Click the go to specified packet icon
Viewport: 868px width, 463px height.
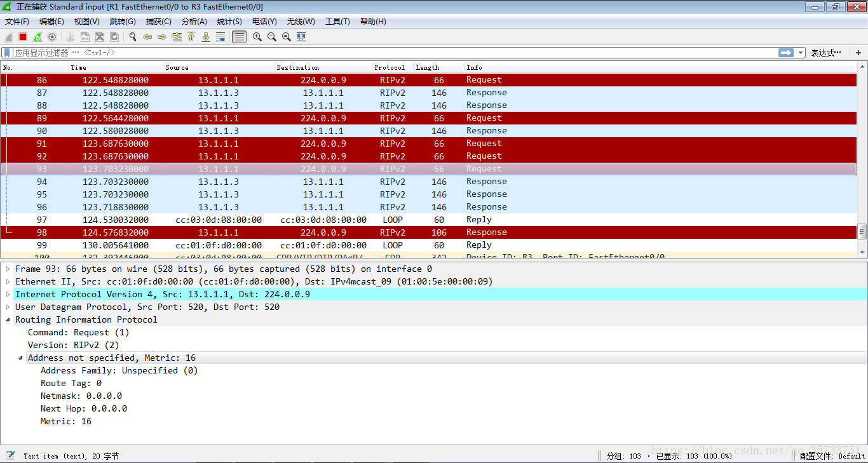(x=177, y=37)
